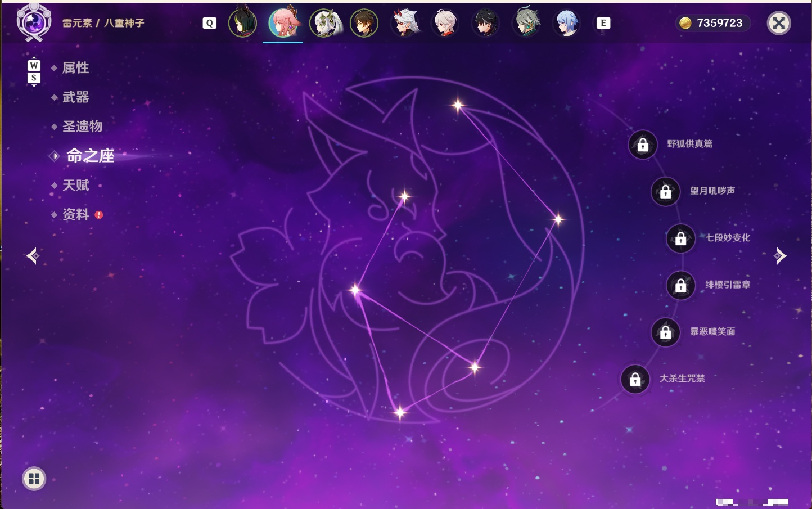Open the 属性 attributes tab

tap(75, 68)
